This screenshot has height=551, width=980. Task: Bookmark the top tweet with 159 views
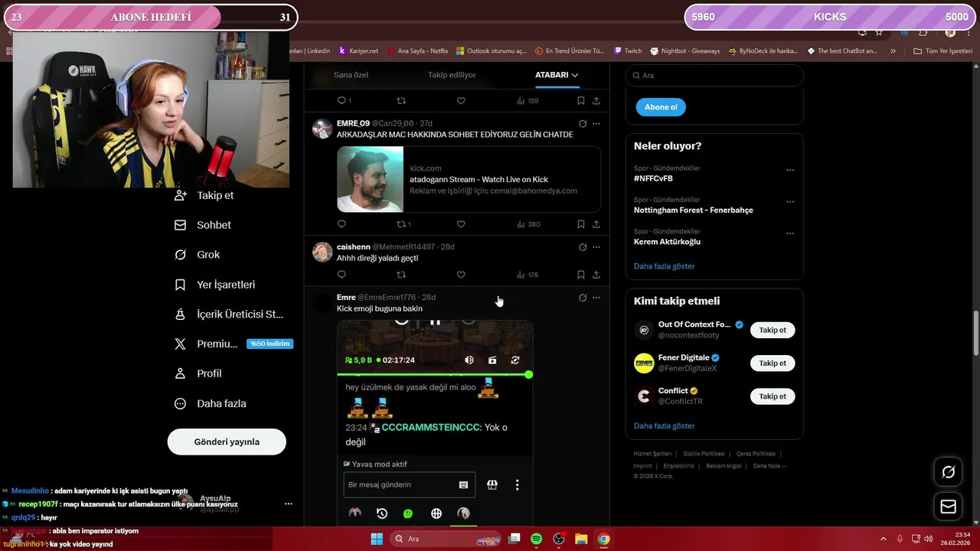click(x=580, y=101)
